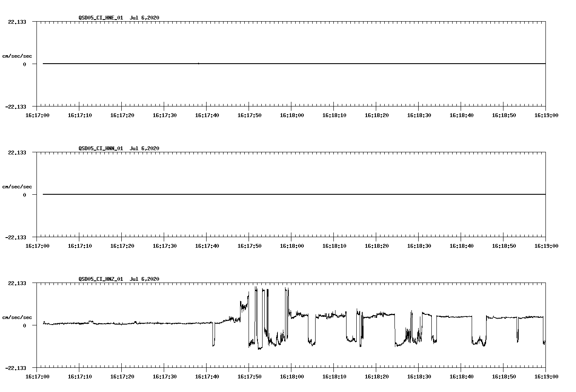
Task: Pick 16:18:20 time label under HNZ plot
Action: (377, 377)
